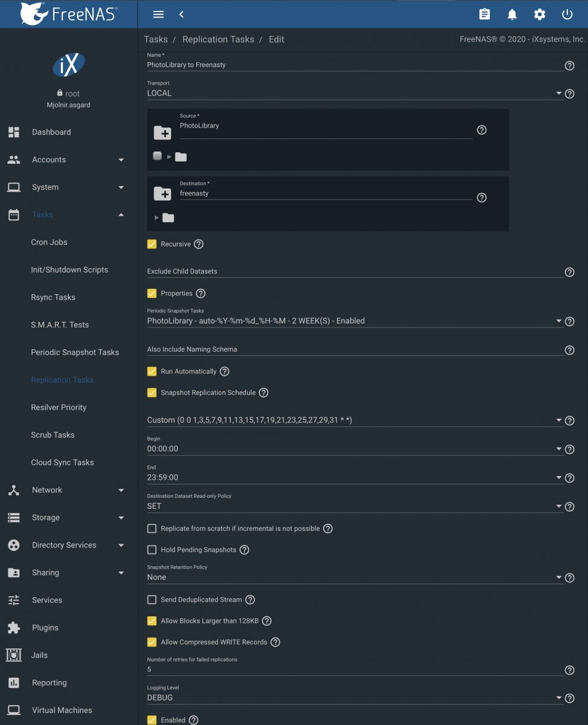Open the Transport LOCAL dropdown
The image size is (588, 725).
point(355,93)
